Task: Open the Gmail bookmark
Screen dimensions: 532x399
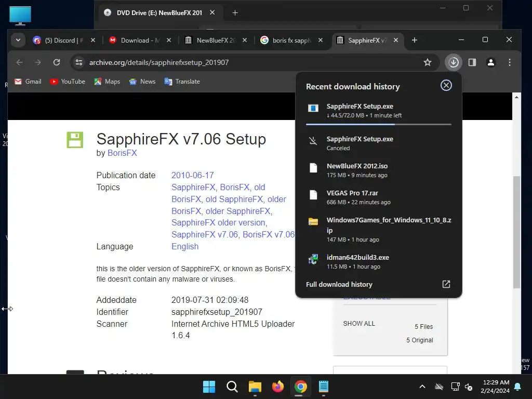Action: (x=28, y=82)
